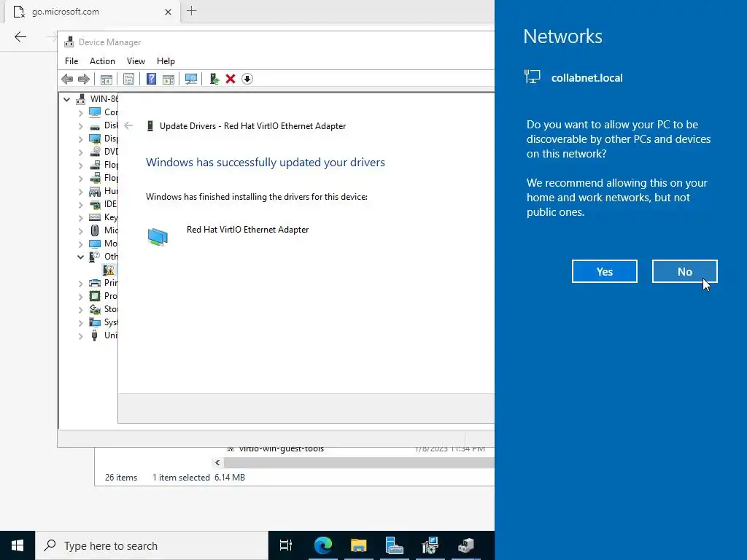747x560 pixels.
Task: Collapse the WIN-86 root computer node
Action: (x=66, y=99)
